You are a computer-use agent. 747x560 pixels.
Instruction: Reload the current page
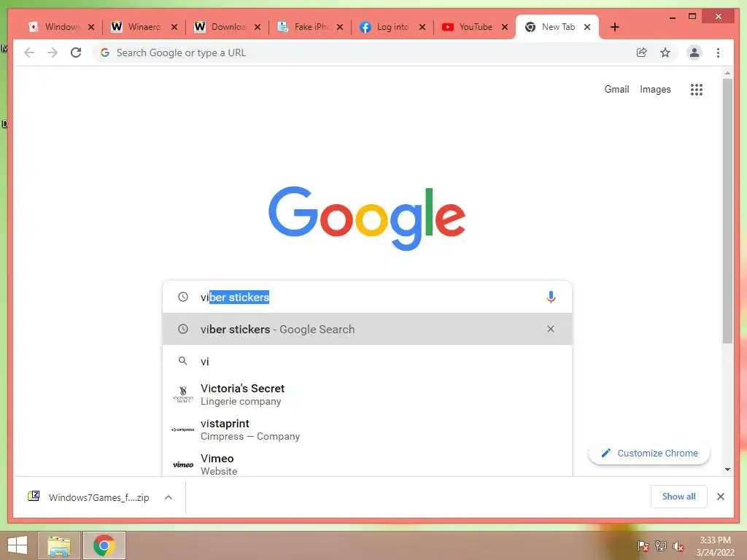click(x=76, y=52)
